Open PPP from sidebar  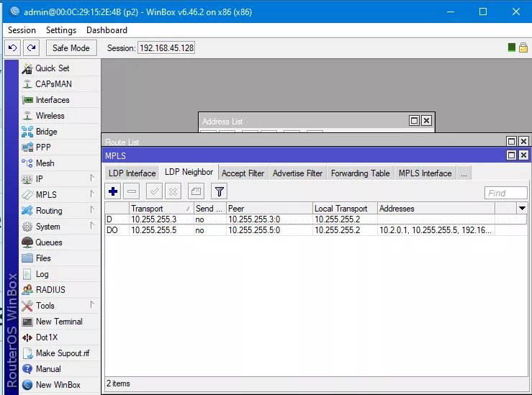pos(60,147)
